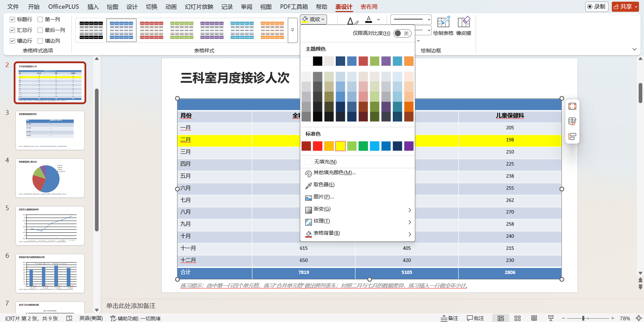Image resolution: width=644 pixels, height=322 pixels.
Task: Open font color dropdown arrow
Action: coord(379,19)
